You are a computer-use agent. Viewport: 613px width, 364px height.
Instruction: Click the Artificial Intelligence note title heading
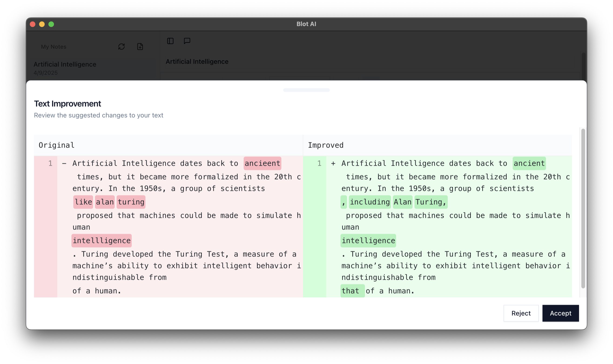(x=197, y=62)
